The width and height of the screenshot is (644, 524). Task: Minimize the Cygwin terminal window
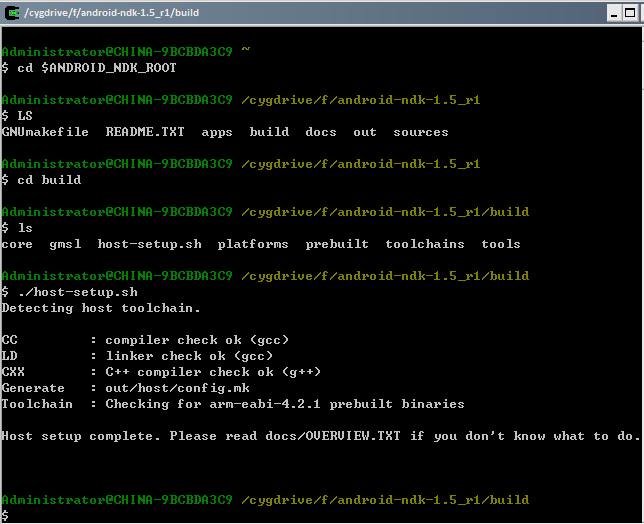pos(614,13)
